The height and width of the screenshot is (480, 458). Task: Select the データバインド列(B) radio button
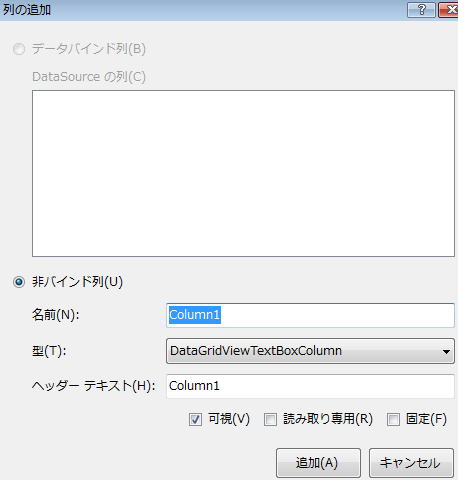19,49
